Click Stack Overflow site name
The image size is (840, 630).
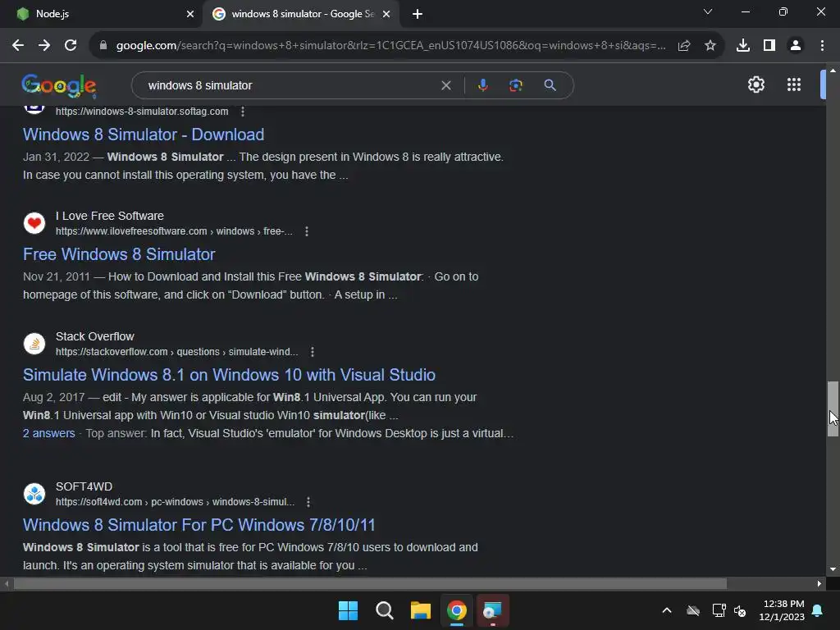(x=95, y=336)
